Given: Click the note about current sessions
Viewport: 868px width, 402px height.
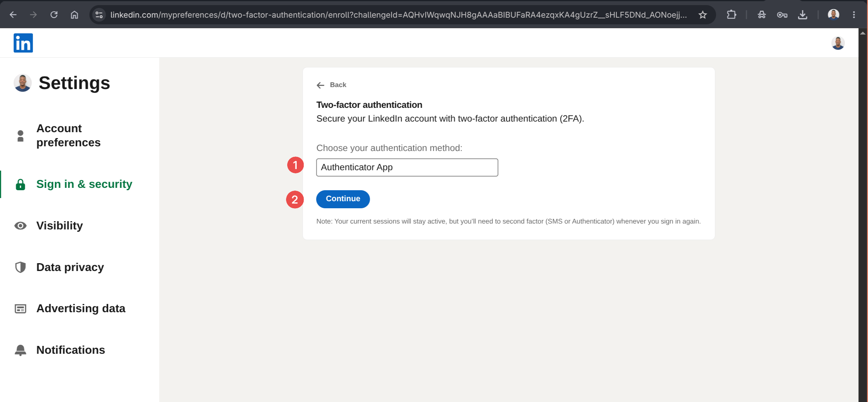Looking at the screenshot, I should point(509,222).
